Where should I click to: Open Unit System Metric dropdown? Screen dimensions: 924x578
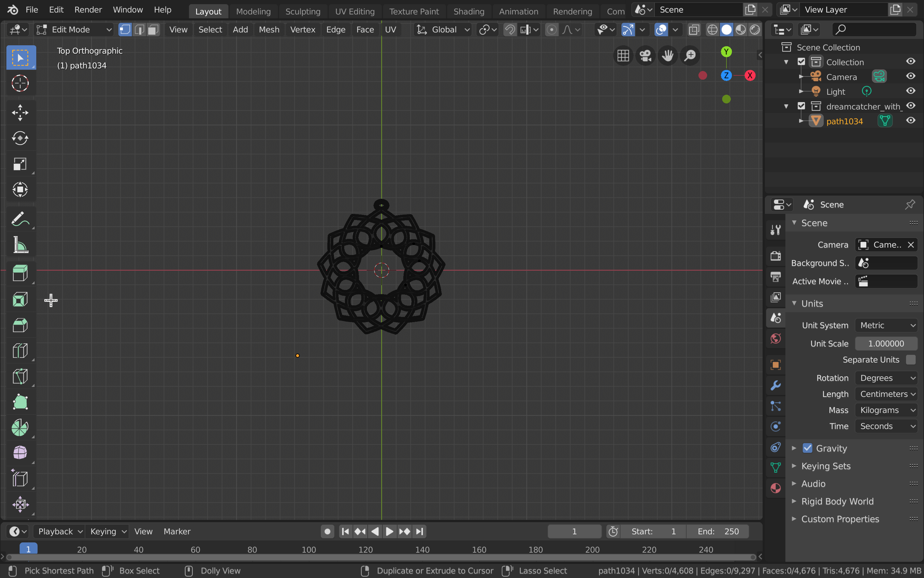pos(886,325)
